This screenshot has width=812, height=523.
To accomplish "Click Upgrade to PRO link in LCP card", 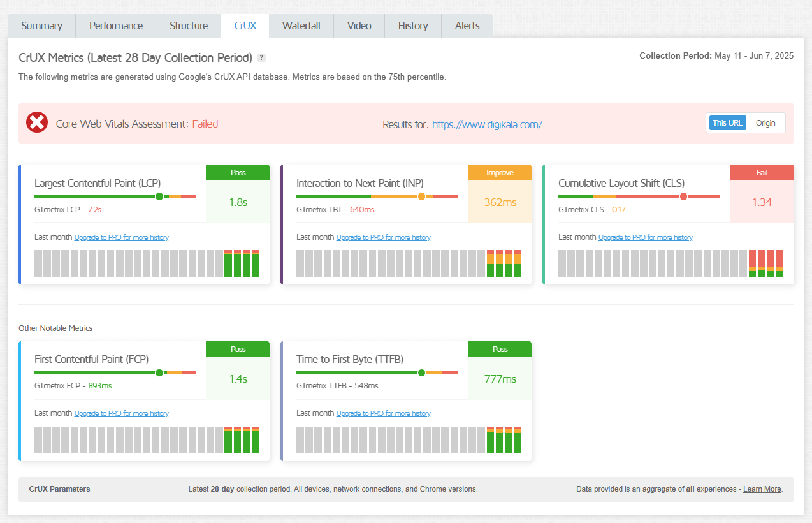I will (122, 237).
